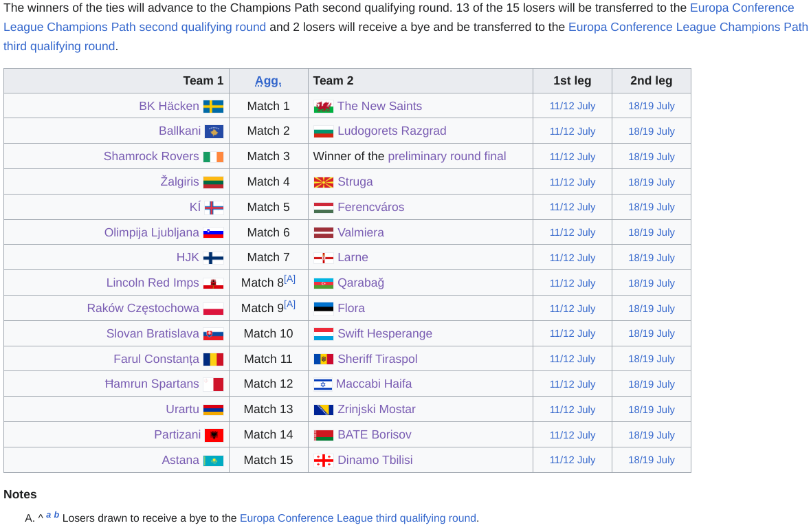The image size is (811, 532).
Task: Open the Olimpija Ljubljana team link
Action: pos(151,233)
